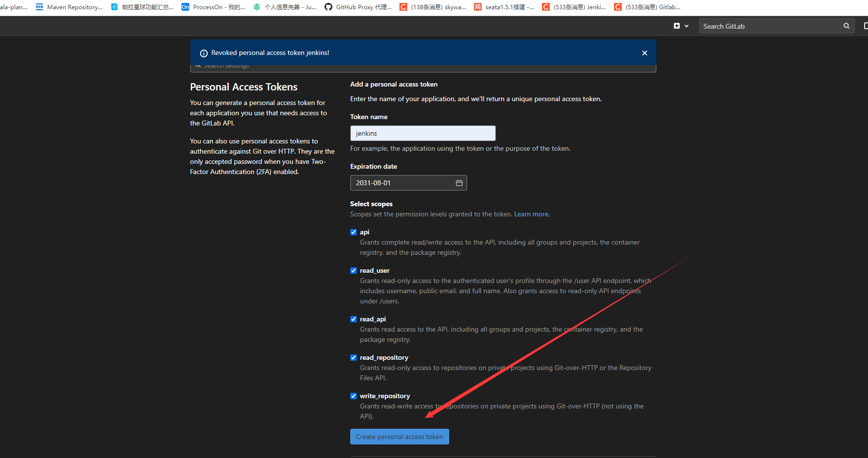Dismiss the revoked token alert
Image resolution: width=868 pixels, height=458 pixels.
645,53
